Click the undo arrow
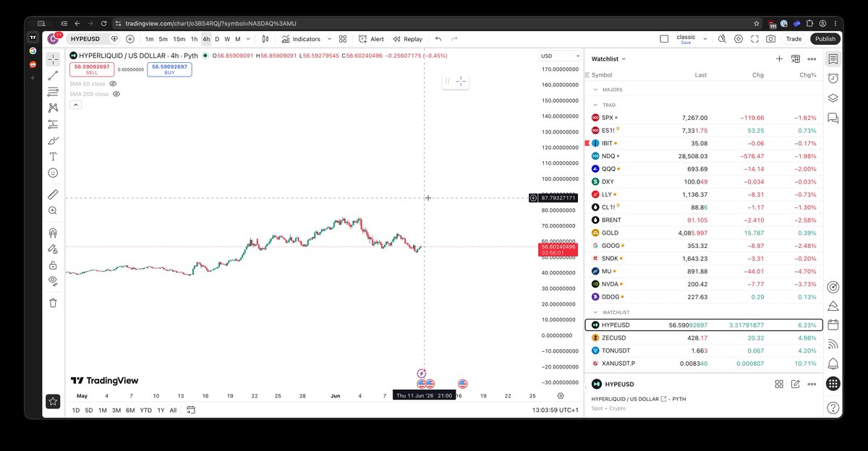This screenshot has height=451, width=868. coord(438,39)
